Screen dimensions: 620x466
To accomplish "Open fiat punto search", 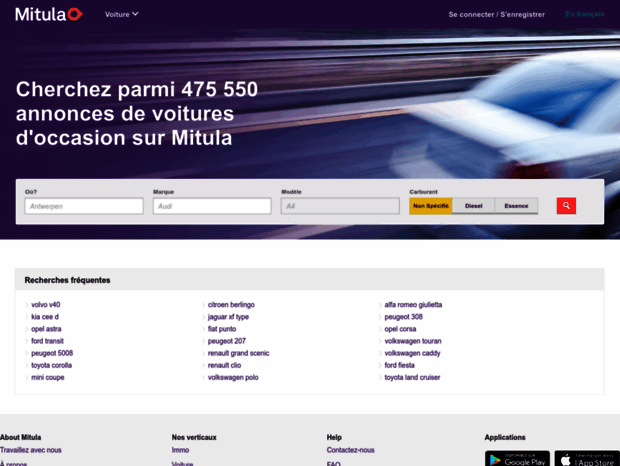I will pyautogui.click(x=222, y=329).
